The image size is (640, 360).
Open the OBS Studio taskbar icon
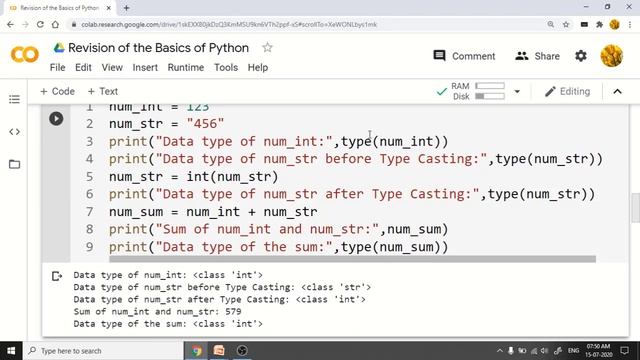tap(242, 351)
